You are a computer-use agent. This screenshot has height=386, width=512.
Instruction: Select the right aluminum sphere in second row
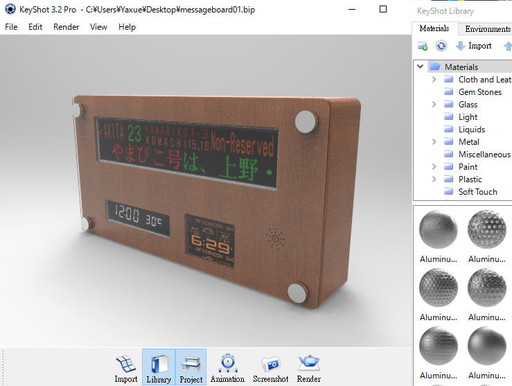pos(487,287)
